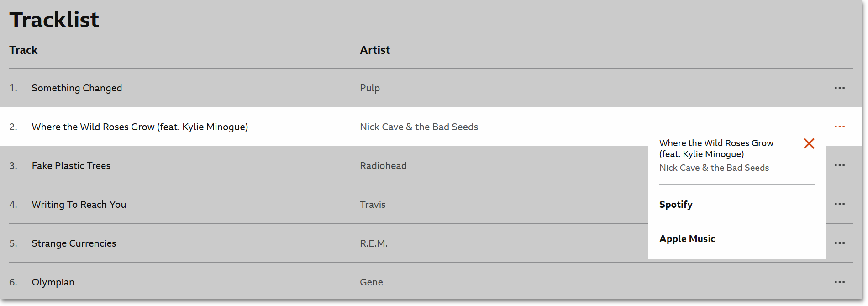This screenshot has width=868, height=306.
Task: Select the row for R.E.M.'s Strange Currencies
Action: [74, 243]
